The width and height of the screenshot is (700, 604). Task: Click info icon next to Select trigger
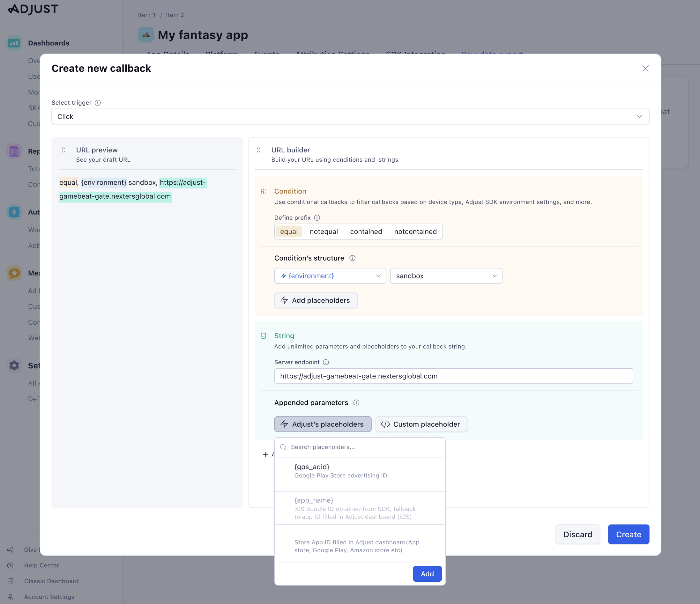pyautogui.click(x=98, y=103)
